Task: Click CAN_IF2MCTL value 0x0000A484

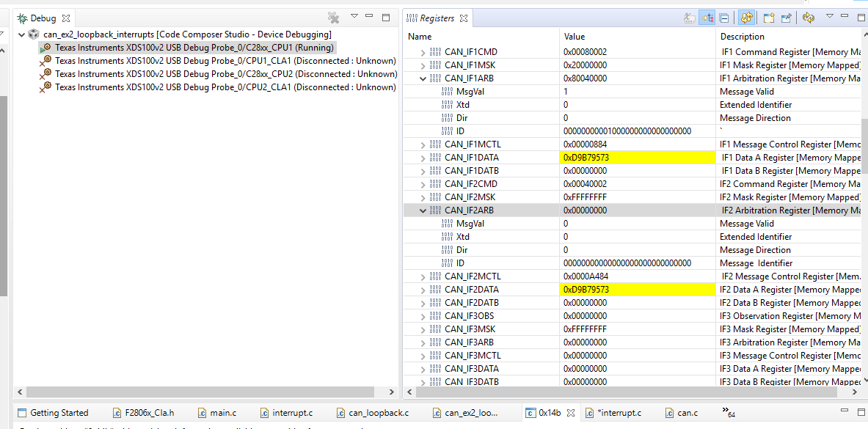Action: pyautogui.click(x=585, y=276)
